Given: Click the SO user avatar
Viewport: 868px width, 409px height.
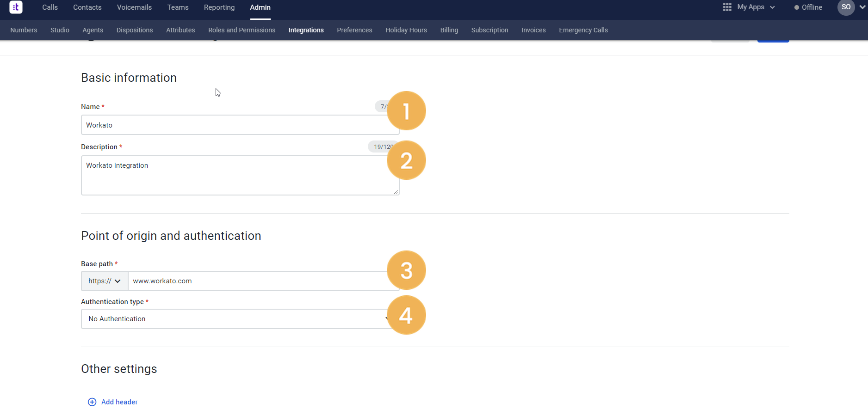Looking at the screenshot, I should pyautogui.click(x=846, y=7).
